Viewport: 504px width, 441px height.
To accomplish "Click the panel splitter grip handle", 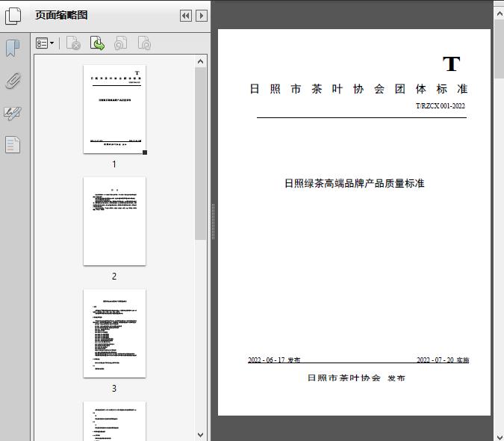I will coord(213,222).
